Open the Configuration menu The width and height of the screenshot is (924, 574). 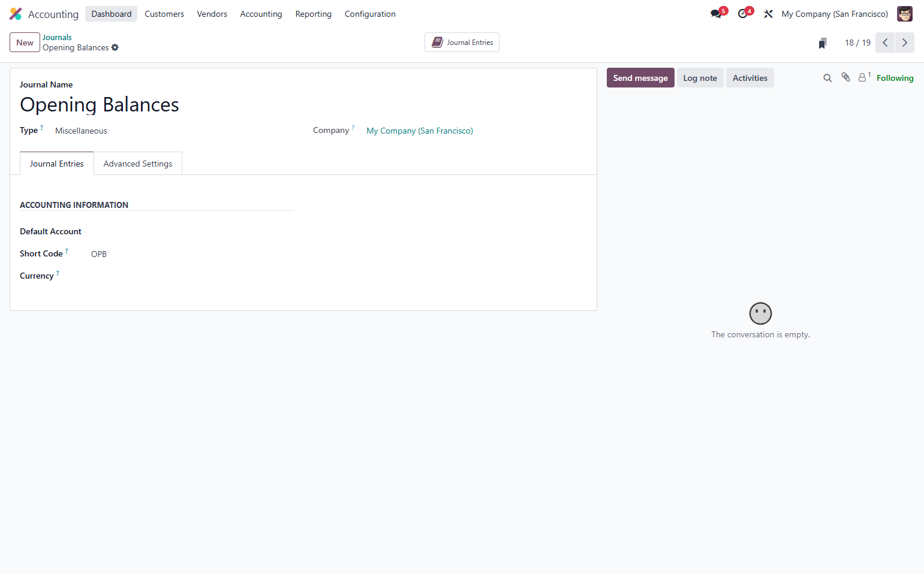370,14
